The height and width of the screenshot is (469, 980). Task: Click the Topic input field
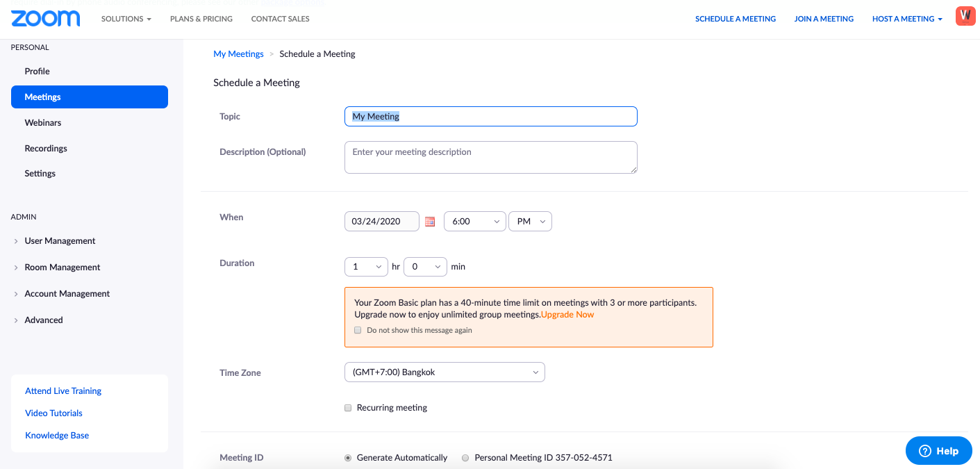[x=491, y=117]
